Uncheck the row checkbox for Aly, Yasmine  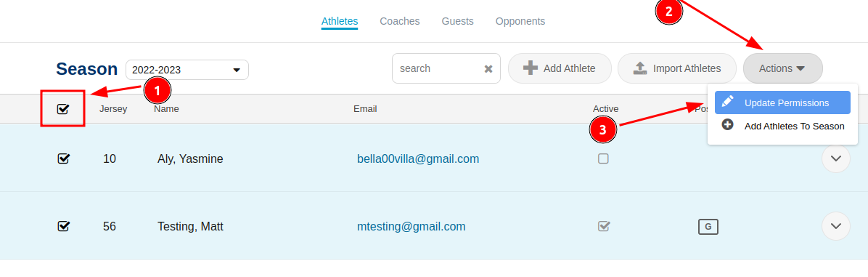click(63, 159)
